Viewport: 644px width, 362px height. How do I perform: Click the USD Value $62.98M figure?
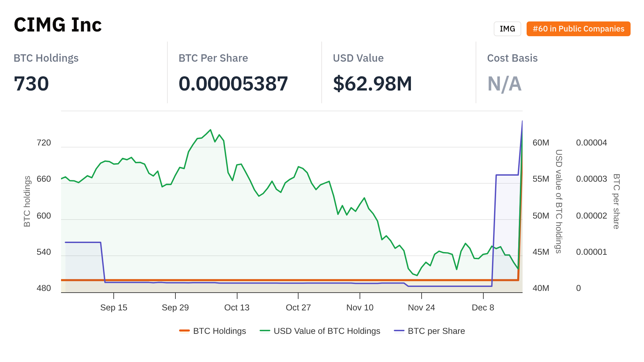[x=372, y=84]
